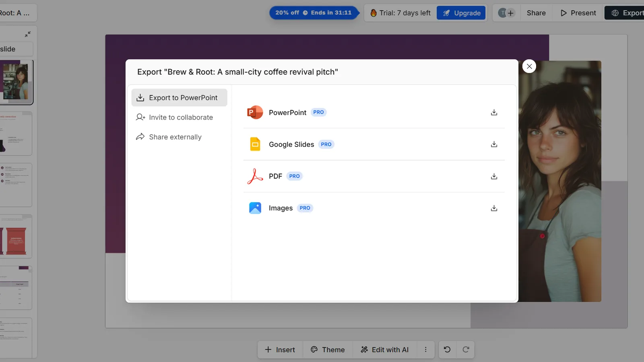Image resolution: width=644 pixels, height=362 pixels.
Task: Download the Images export
Action: point(494,208)
